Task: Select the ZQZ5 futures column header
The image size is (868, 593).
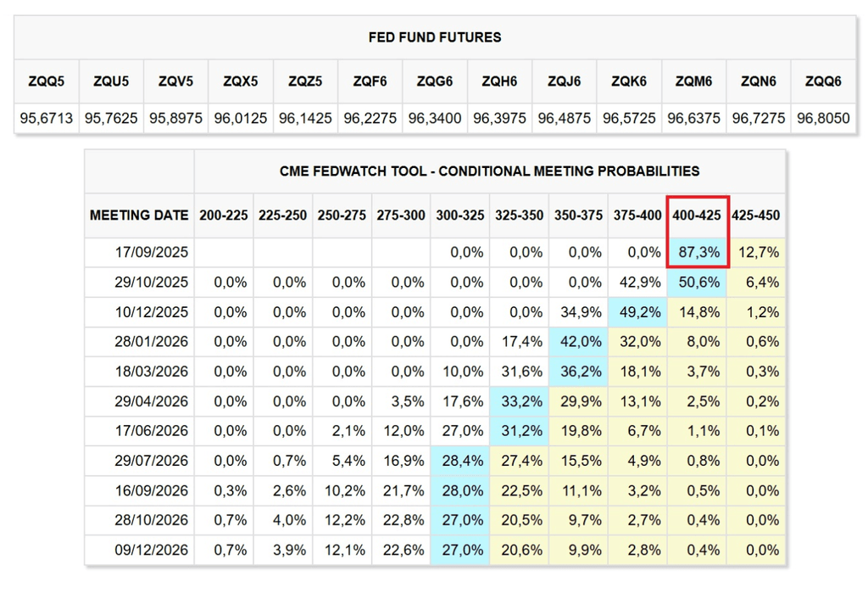Action: click(x=305, y=82)
